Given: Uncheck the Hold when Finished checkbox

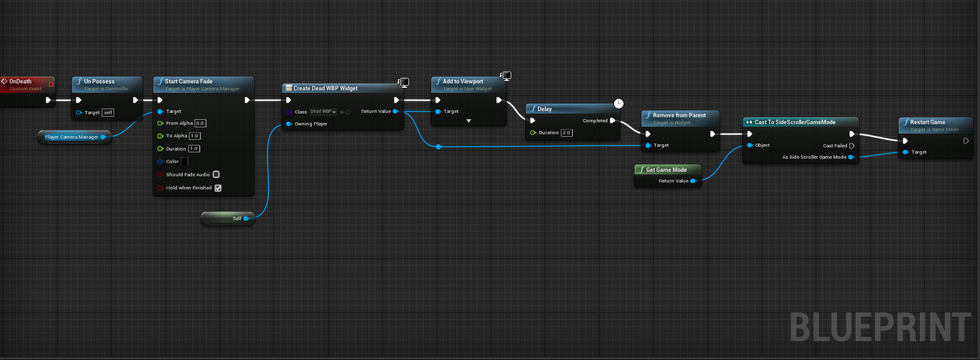Looking at the screenshot, I should (218, 188).
